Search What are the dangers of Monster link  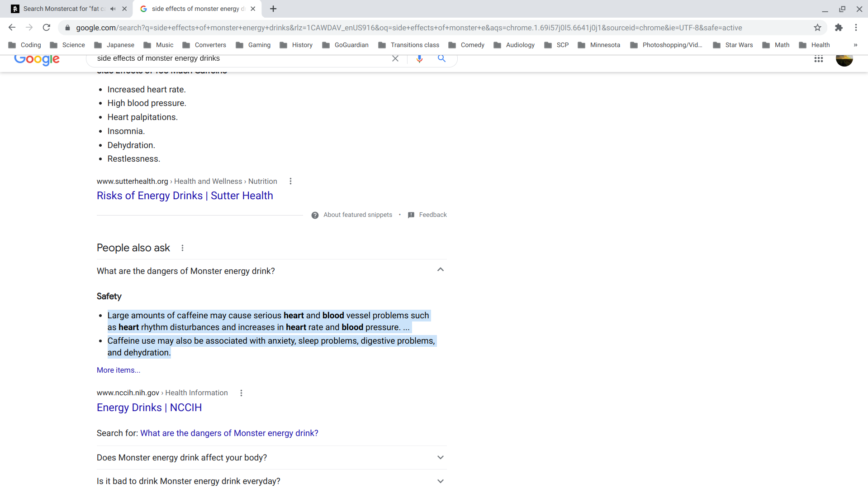pos(229,433)
